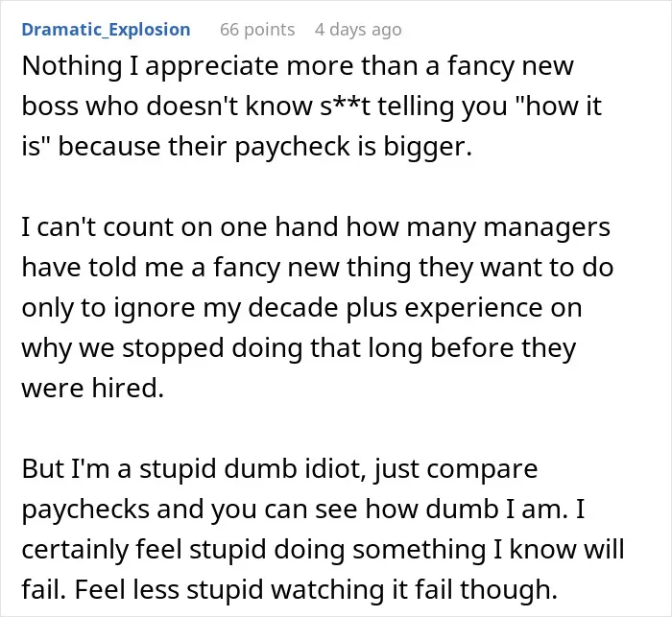
Task: Click the word paychecks in the last paragraph
Action: [85, 510]
